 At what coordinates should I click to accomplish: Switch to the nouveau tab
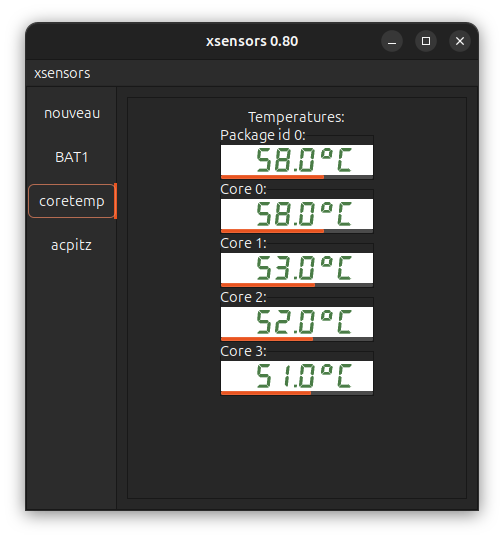coord(72,113)
